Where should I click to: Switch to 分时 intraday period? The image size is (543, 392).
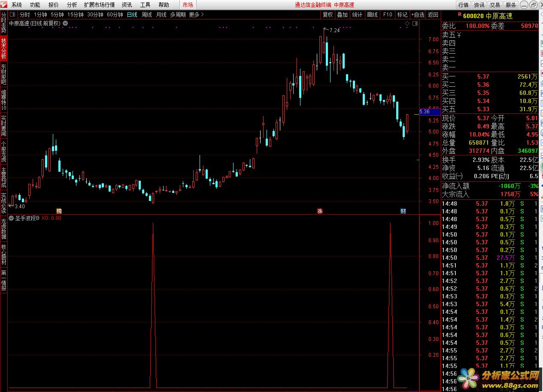click(x=25, y=15)
